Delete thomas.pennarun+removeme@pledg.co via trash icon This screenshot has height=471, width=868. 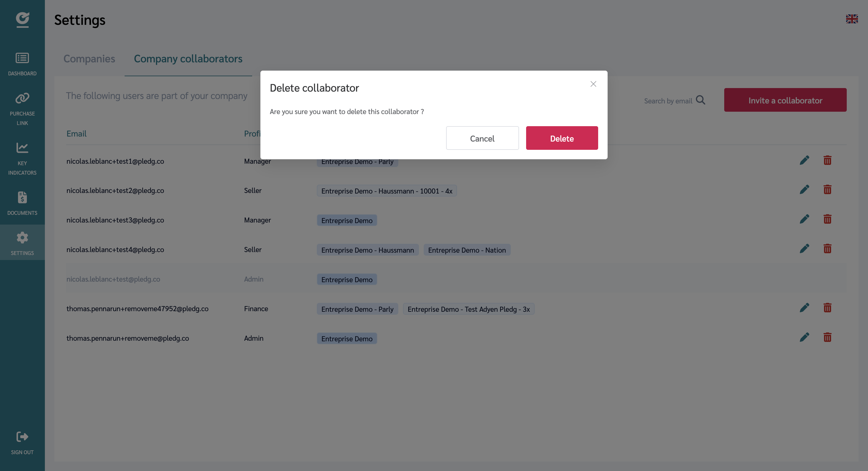pos(828,337)
